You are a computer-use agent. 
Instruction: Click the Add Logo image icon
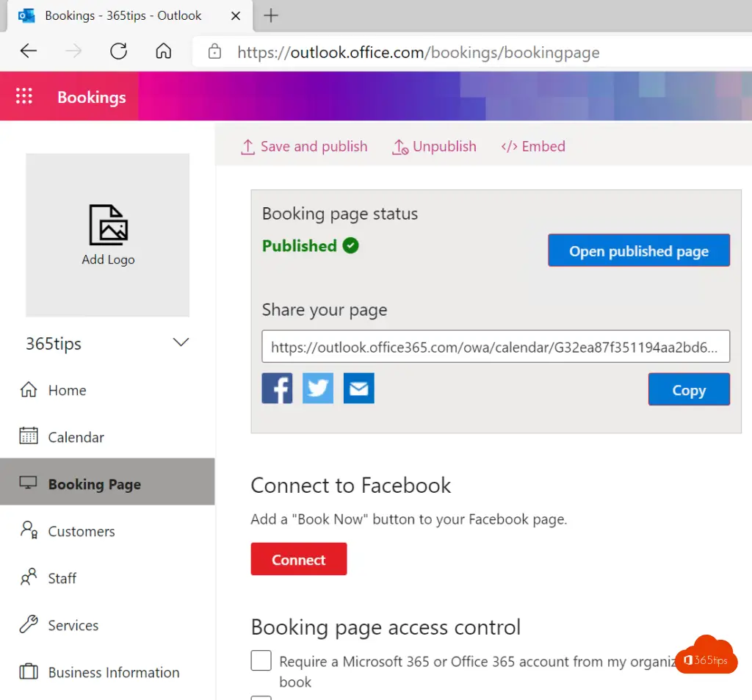coord(109,225)
